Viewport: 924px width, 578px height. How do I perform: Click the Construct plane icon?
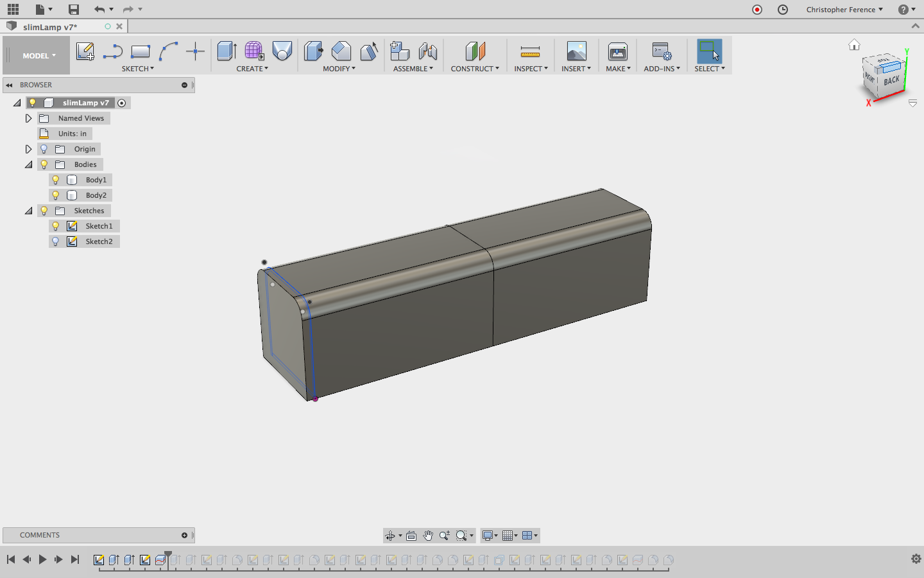(x=475, y=51)
